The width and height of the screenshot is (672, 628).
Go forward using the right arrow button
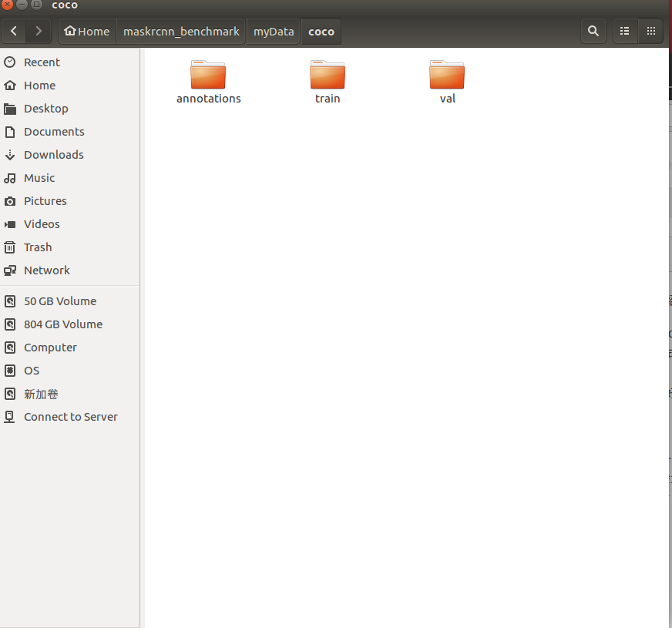[39, 31]
